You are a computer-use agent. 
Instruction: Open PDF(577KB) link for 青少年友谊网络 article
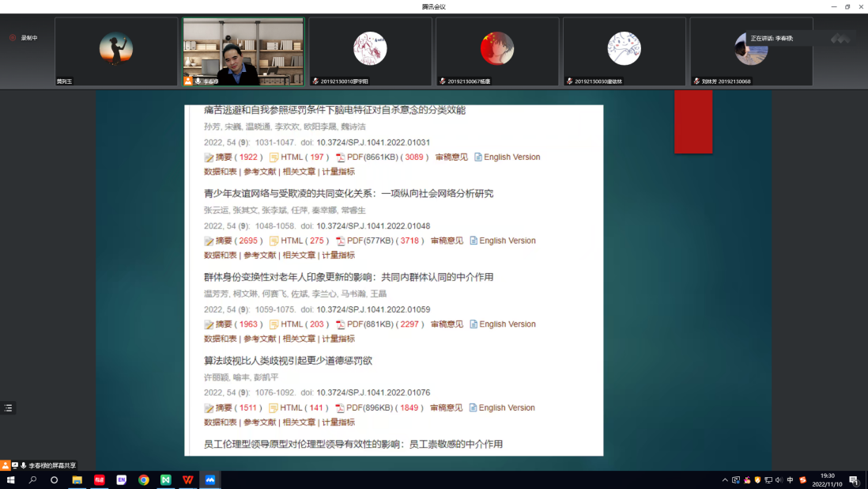click(365, 241)
